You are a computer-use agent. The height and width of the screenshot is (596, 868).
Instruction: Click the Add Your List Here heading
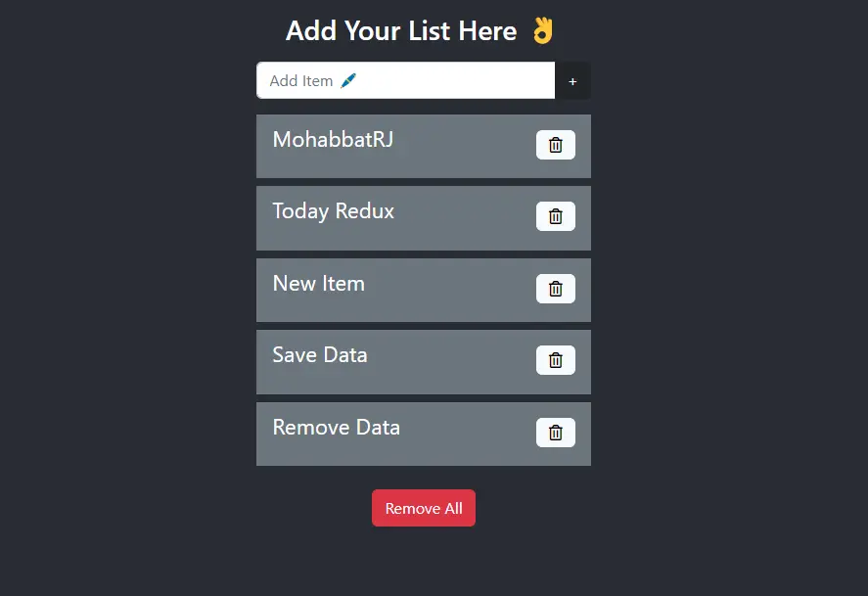[401, 30]
